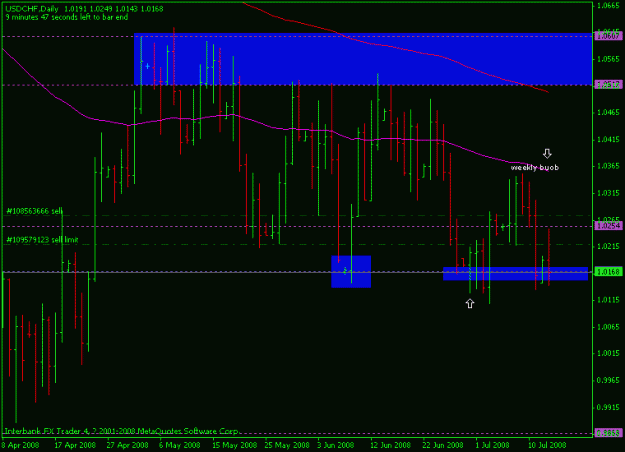The height and width of the screenshot is (452, 625).
Task: Click the '8 Apr 2008' date label
Action: click(x=20, y=445)
